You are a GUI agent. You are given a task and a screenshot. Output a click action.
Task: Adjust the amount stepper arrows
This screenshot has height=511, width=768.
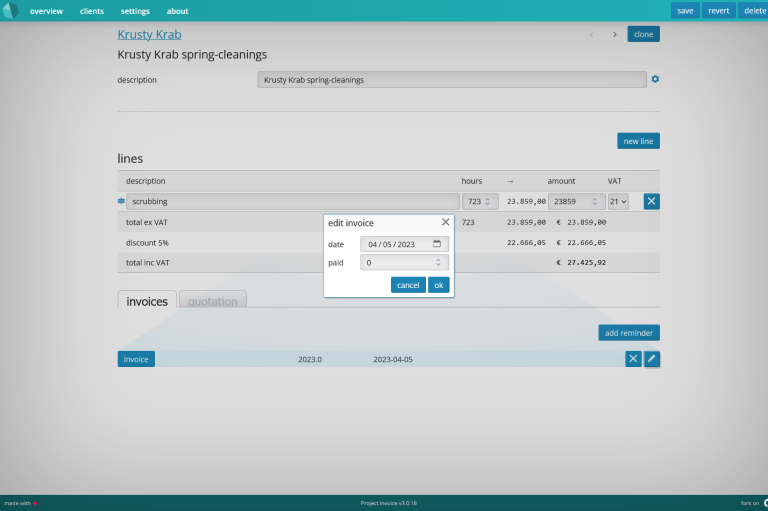click(x=595, y=201)
